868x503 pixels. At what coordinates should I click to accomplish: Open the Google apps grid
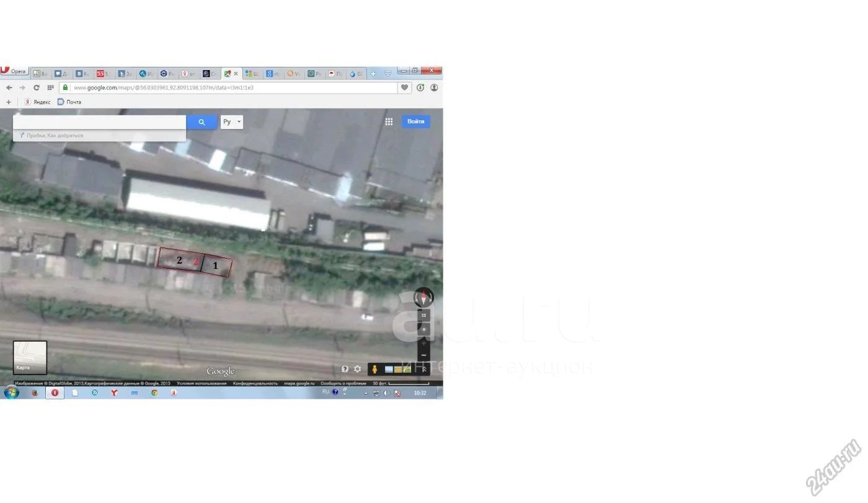point(389,122)
